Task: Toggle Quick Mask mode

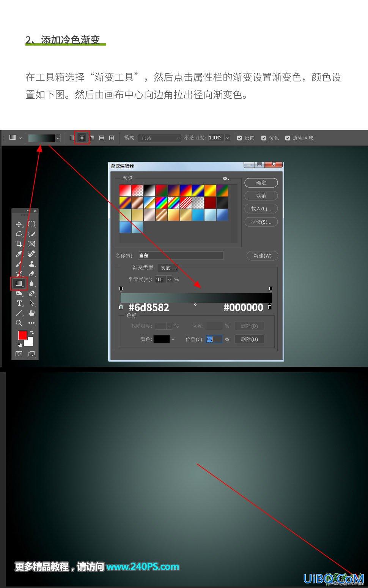Action: 19,354
